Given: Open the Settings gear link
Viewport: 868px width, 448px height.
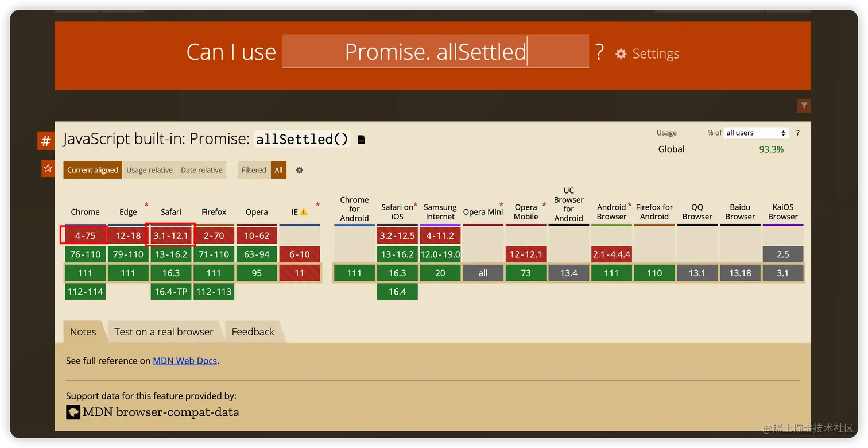Looking at the screenshot, I should pyautogui.click(x=647, y=53).
